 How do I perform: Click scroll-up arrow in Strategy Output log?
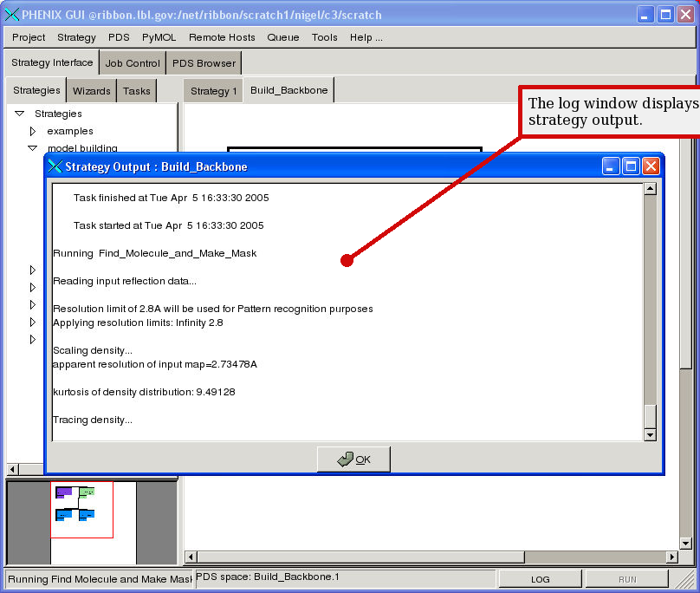pos(650,190)
